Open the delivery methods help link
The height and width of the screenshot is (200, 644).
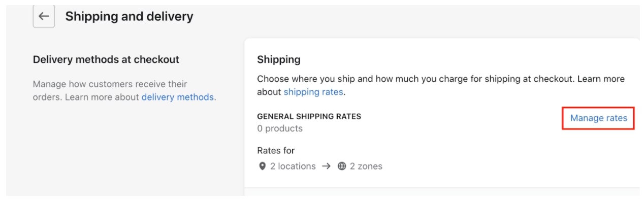[x=177, y=97]
